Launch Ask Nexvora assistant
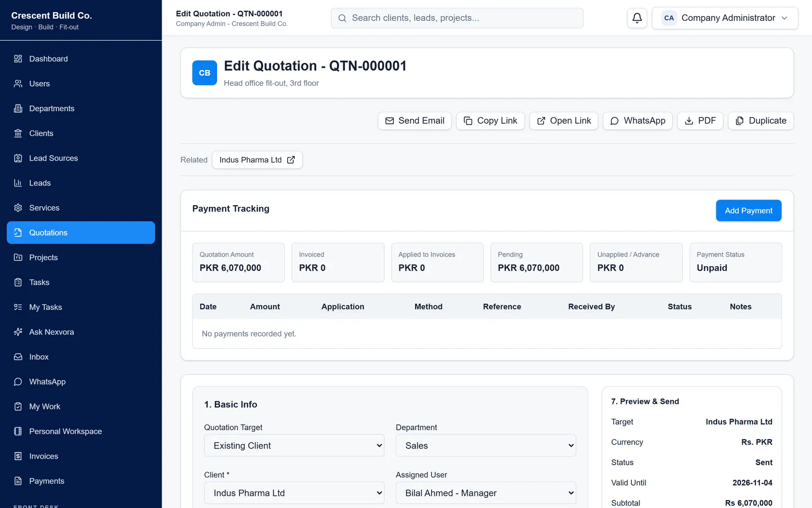Screen dimensions: 812x508 coord(81,332)
